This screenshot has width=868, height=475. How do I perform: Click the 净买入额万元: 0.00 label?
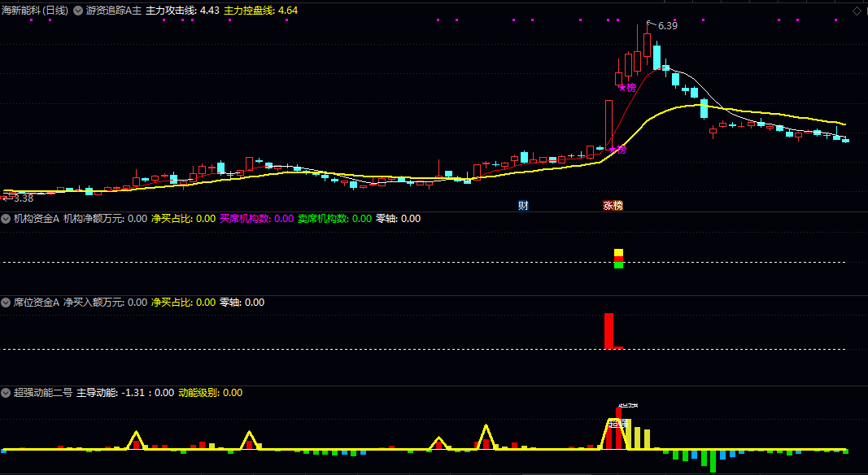pyautogui.click(x=105, y=303)
